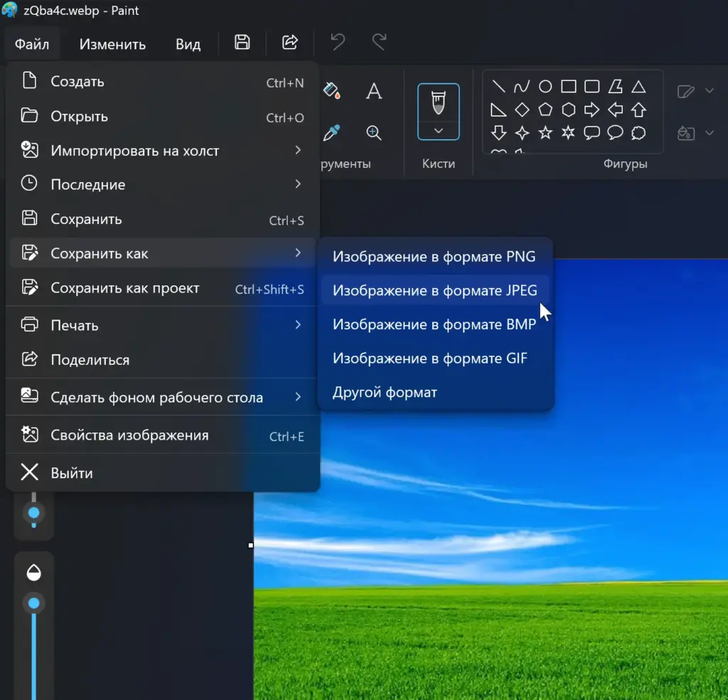Choose the down arrow shape

coord(498,133)
